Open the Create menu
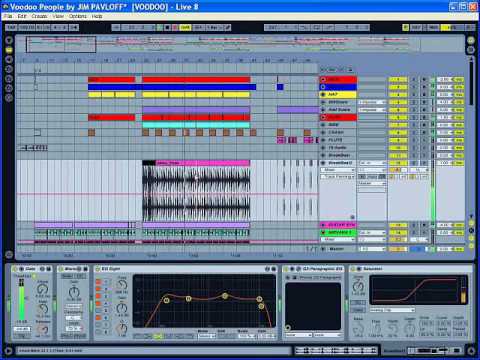Screen dimensions: 480x360 39,16
